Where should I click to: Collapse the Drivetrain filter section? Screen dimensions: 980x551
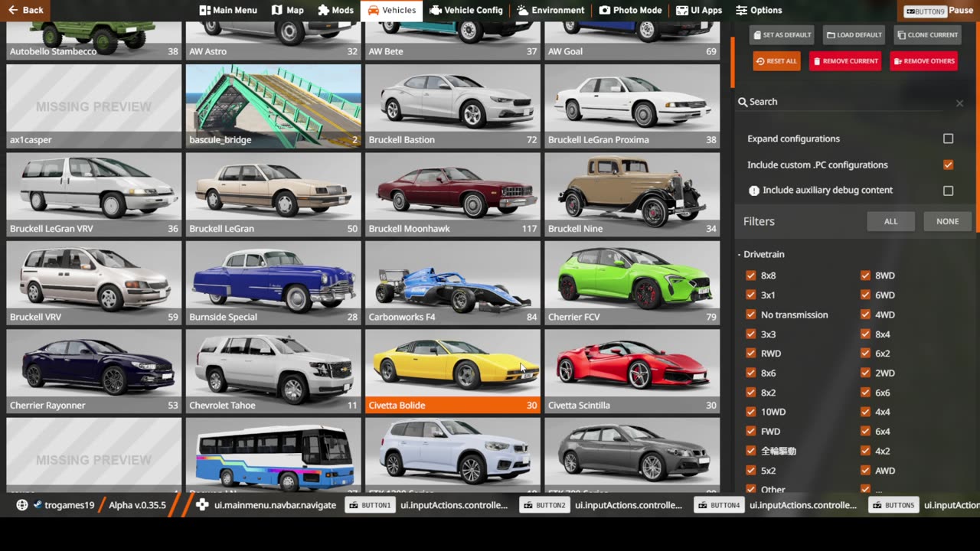(762, 254)
